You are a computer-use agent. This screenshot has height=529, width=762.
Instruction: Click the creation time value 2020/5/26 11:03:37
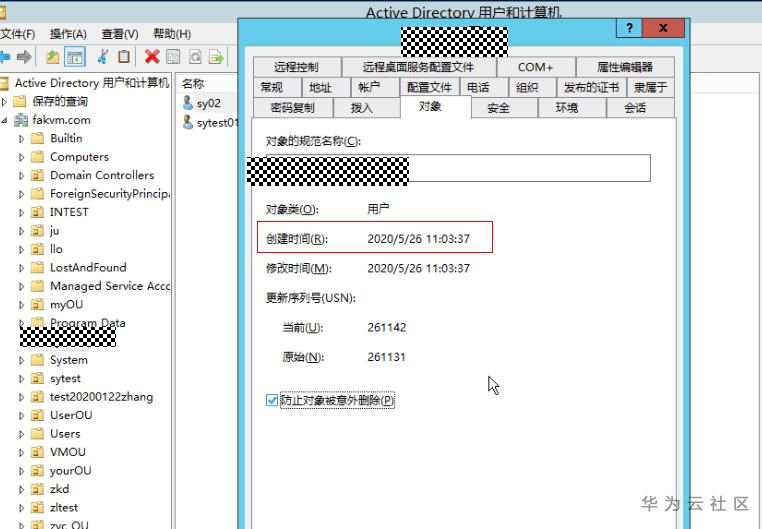418,239
